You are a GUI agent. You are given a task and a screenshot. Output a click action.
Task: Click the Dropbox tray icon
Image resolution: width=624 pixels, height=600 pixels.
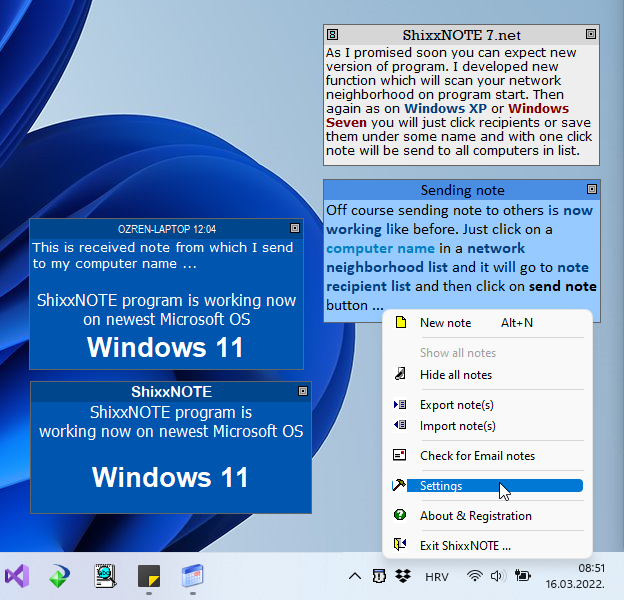pos(403,576)
